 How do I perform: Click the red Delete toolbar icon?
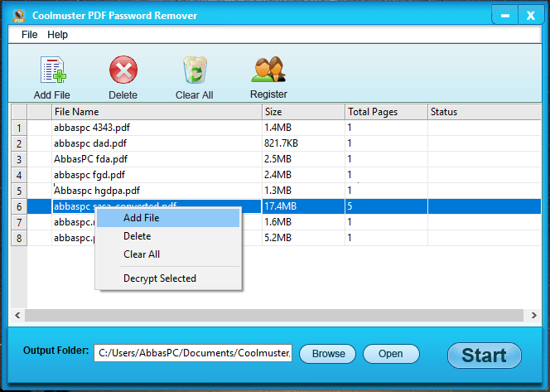123,70
